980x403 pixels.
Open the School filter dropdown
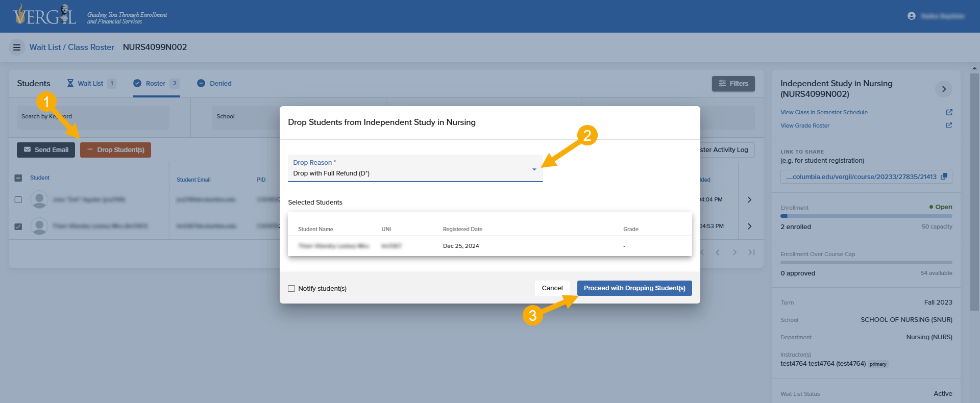246,117
